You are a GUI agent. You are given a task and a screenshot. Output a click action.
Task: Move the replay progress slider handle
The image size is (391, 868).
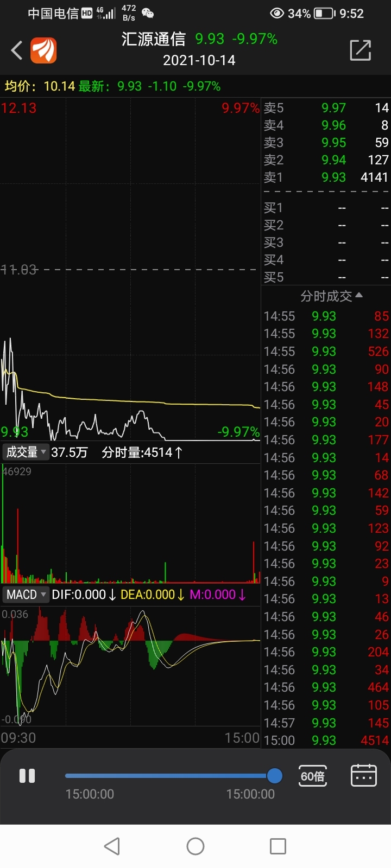tap(275, 776)
